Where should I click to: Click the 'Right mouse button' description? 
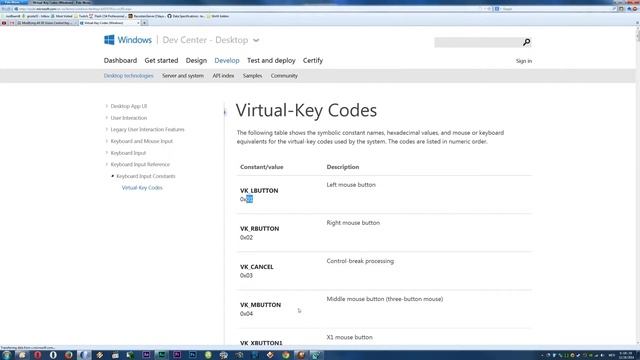(x=353, y=223)
